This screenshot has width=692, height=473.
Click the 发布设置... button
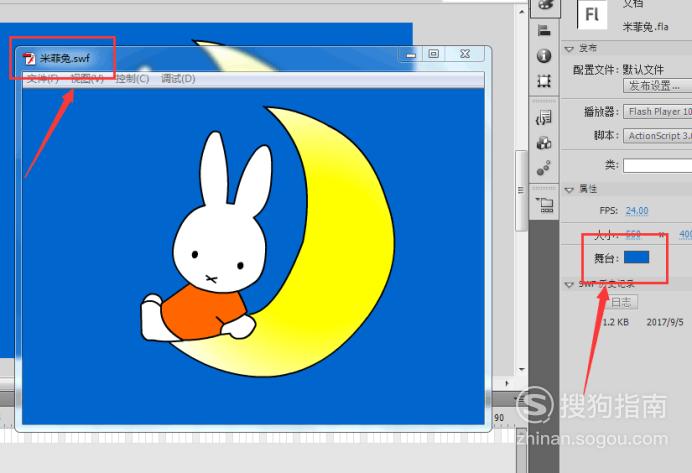658,86
